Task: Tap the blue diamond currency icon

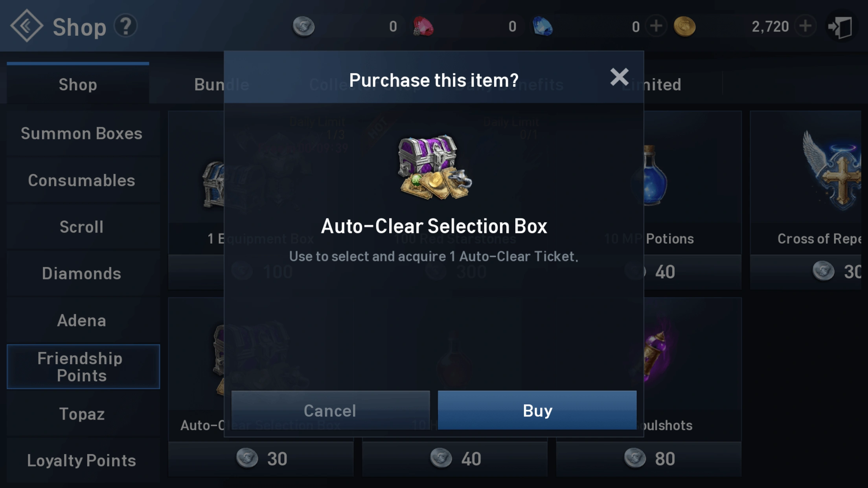Action: (x=542, y=26)
